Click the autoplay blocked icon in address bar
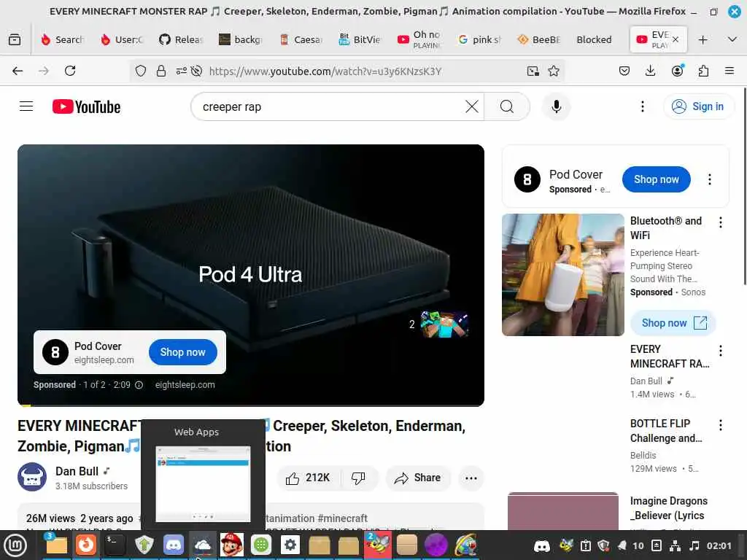The width and height of the screenshot is (747, 560). [x=196, y=71]
